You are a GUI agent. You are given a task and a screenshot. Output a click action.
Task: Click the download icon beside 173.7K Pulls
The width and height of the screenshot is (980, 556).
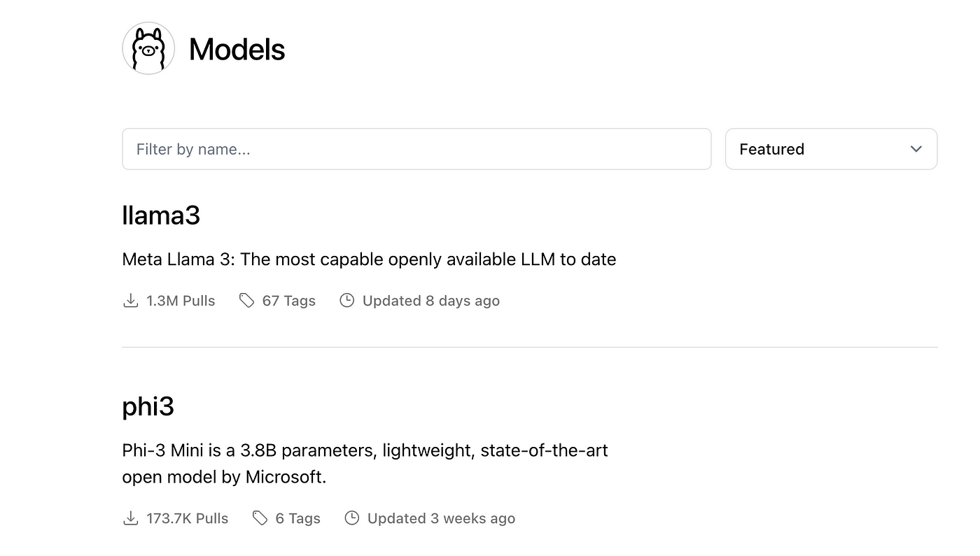coord(130,518)
